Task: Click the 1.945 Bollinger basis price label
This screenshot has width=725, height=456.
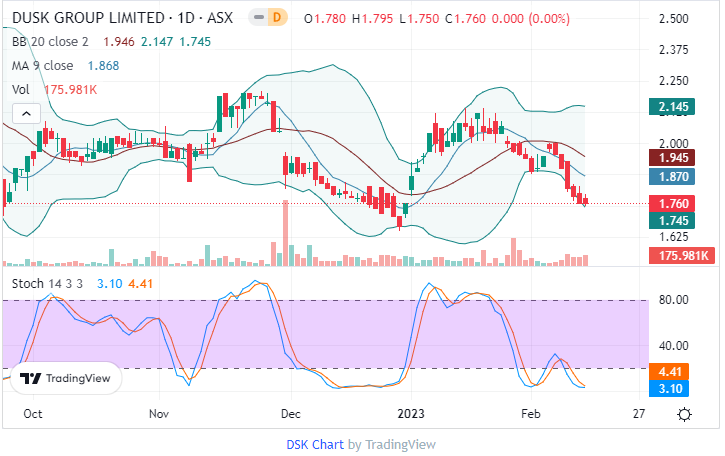Action: tap(670, 157)
